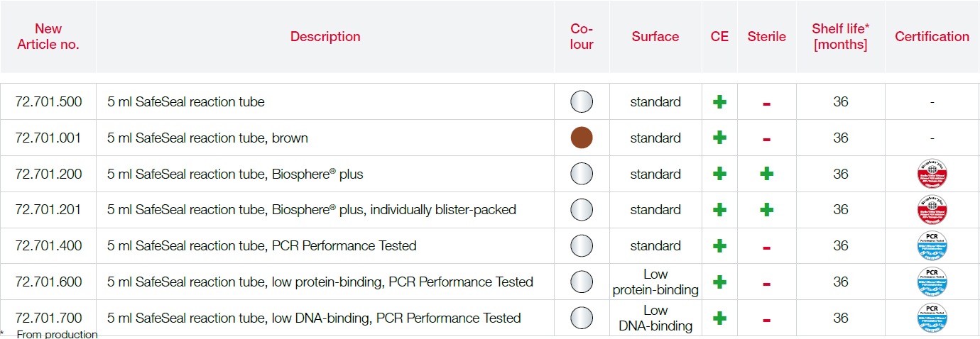The width and height of the screenshot is (980, 339).
Task: Click description '5 ml SafeSeal reaction tube, brown'
Action: pyautogui.click(x=207, y=138)
